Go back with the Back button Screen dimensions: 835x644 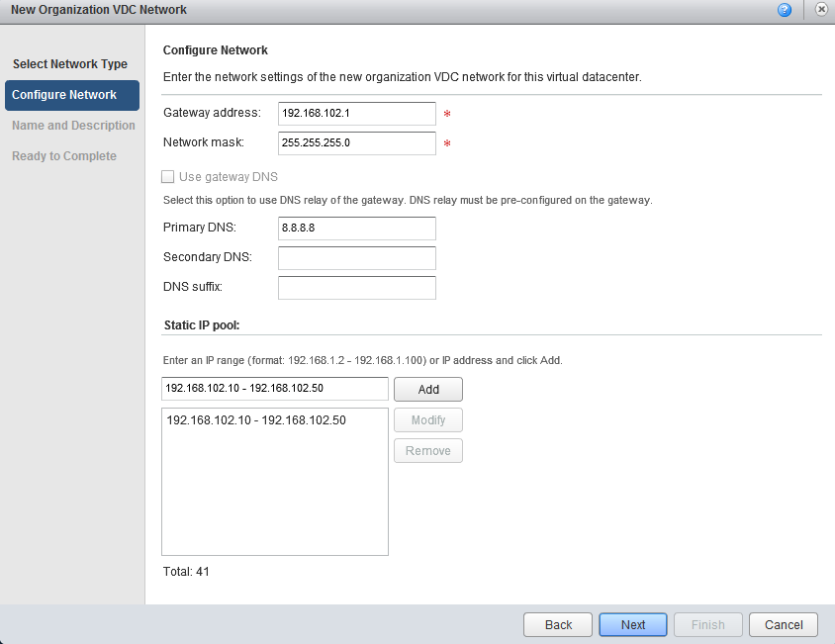pos(558,625)
